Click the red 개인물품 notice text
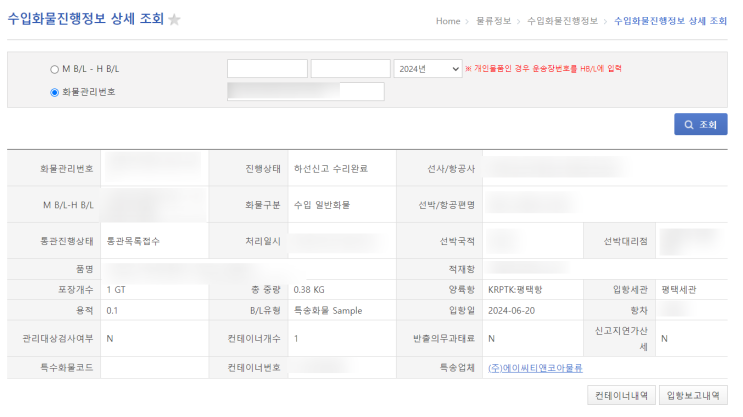743x417 pixels. point(543,69)
